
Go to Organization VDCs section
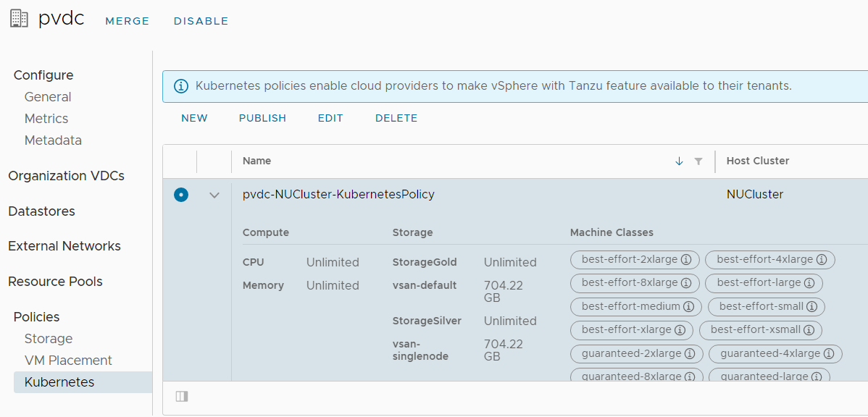point(67,176)
